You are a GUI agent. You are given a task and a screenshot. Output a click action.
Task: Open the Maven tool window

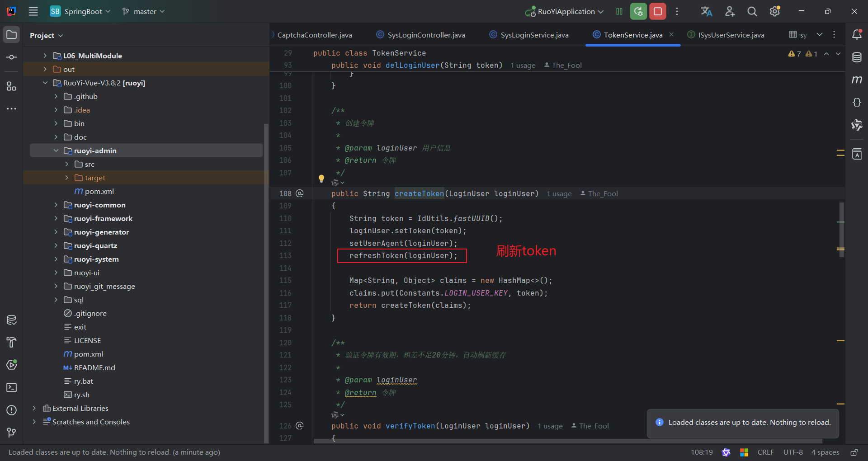(857, 80)
